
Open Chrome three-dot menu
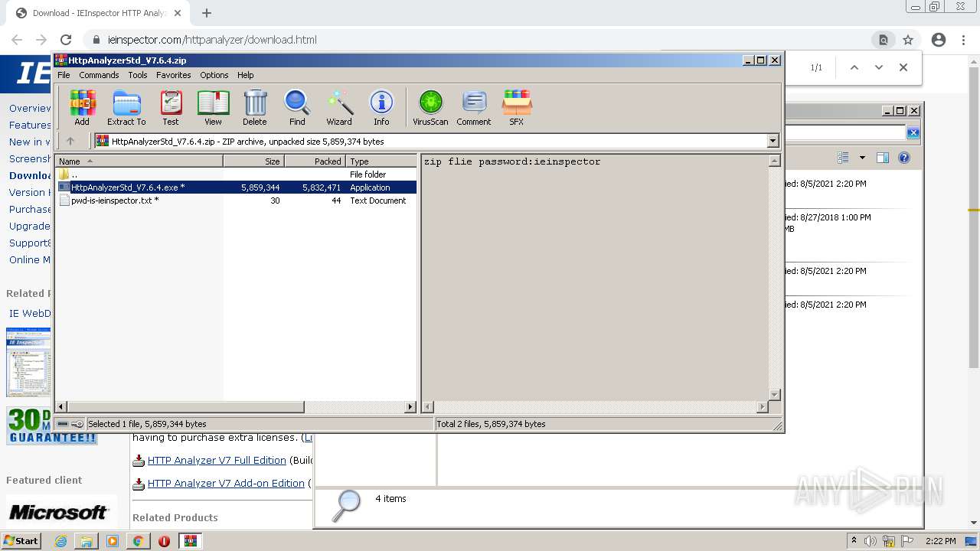point(963,40)
